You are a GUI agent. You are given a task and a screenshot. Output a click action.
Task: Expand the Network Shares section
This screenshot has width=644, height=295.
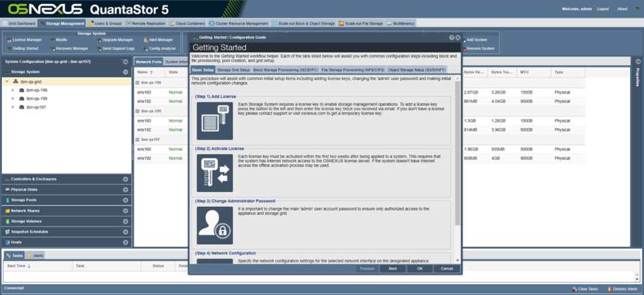coord(125,211)
